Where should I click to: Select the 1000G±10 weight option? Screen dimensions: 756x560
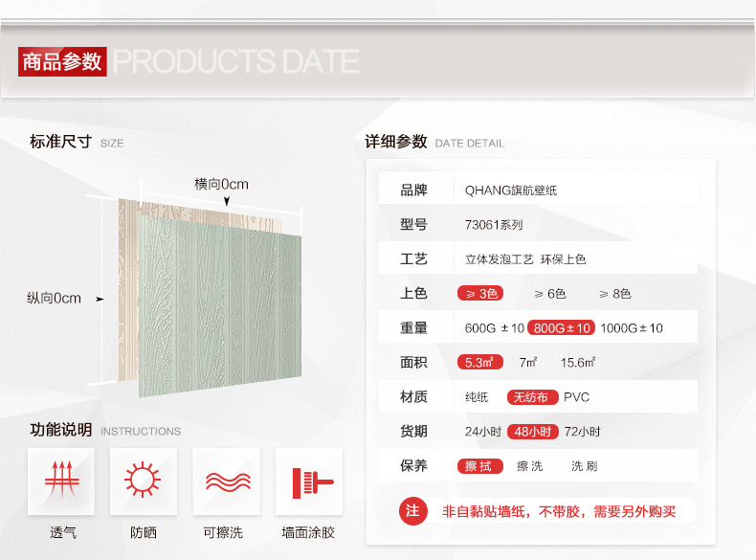click(632, 328)
